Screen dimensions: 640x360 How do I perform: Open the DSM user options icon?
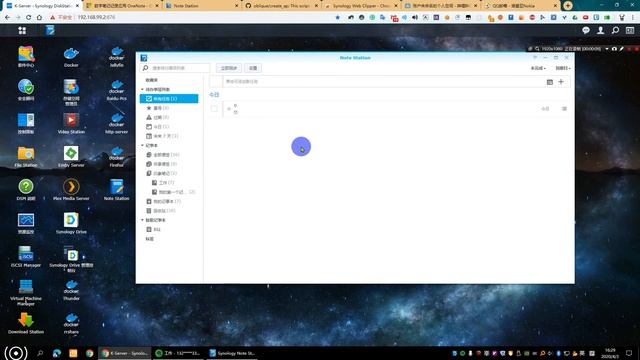pos(600,30)
